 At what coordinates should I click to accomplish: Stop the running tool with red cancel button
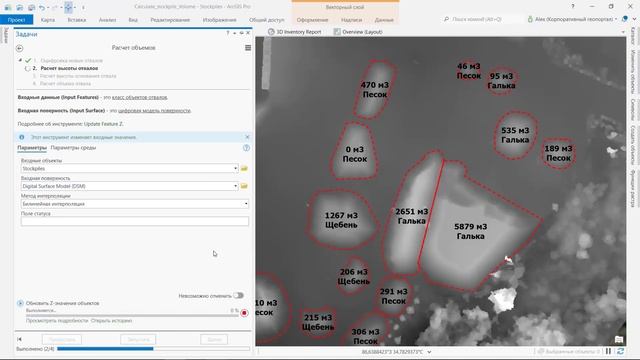244,313
